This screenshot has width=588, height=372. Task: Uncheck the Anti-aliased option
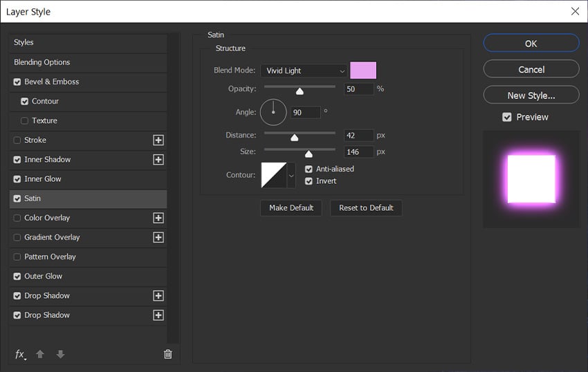click(309, 169)
